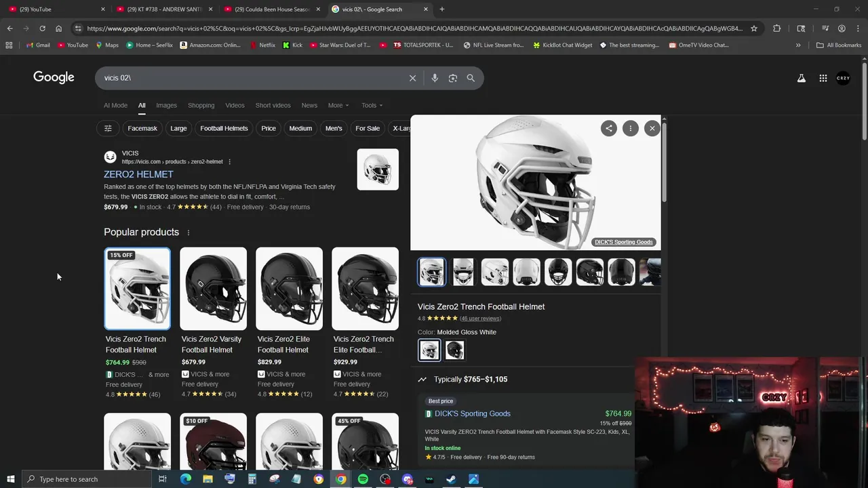Focus the Google search input field

[251, 78]
